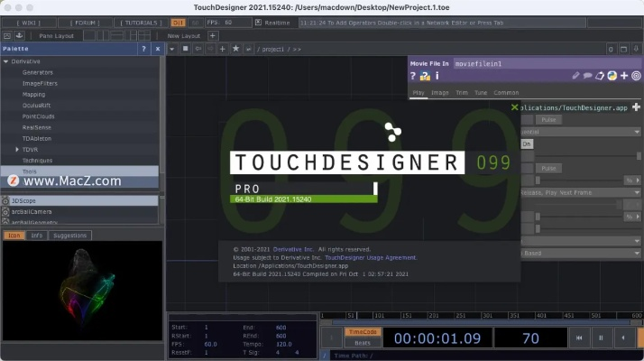Open Palette help question mark
Viewport: 644px width, 361px height.
pyautogui.click(x=143, y=48)
